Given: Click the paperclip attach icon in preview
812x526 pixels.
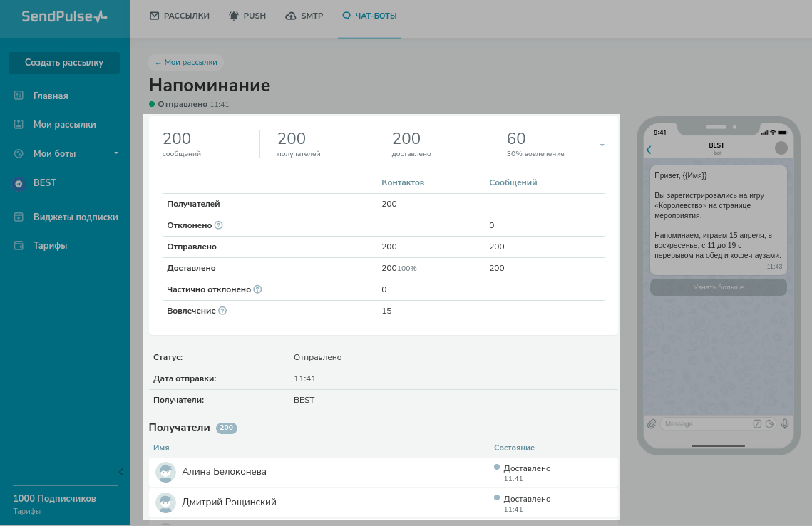Looking at the screenshot, I should (651, 424).
